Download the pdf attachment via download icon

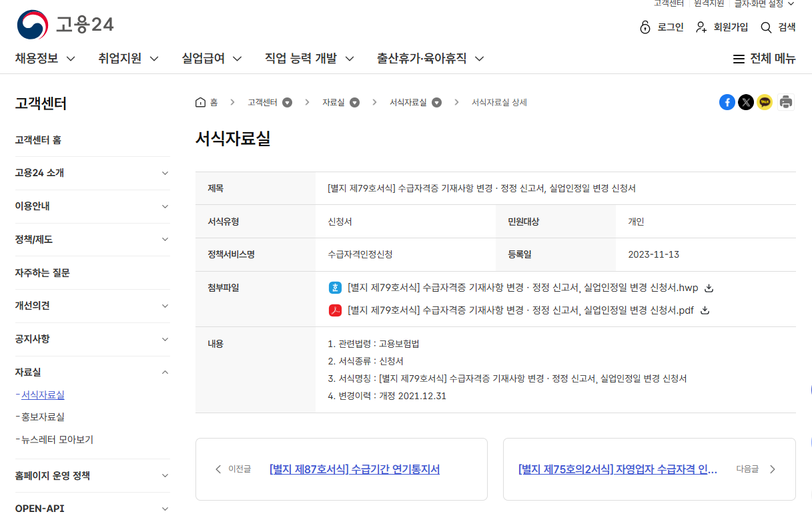(705, 310)
